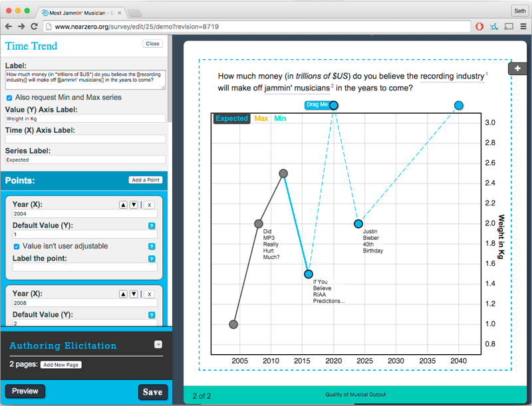Click the help icon beside "Label the point"
The width and height of the screenshot is (532, 406).
point(152,259)
